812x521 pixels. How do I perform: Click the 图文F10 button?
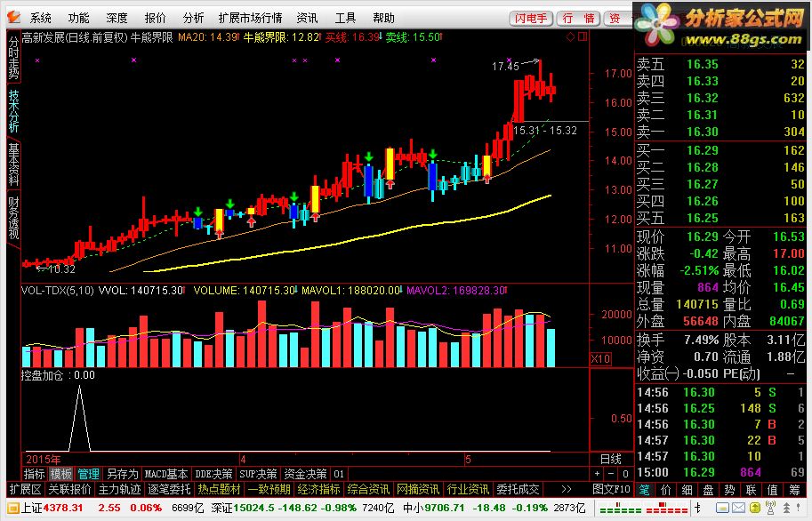pos(611,489)
